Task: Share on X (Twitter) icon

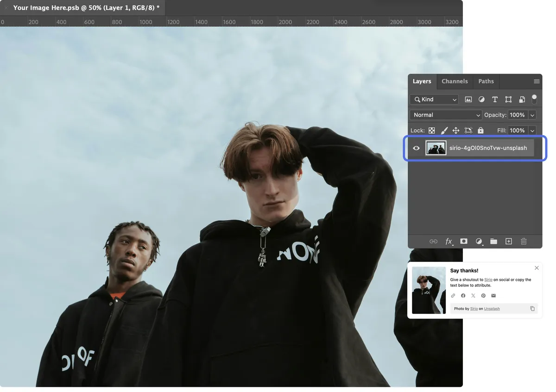Action: point(473,296)
